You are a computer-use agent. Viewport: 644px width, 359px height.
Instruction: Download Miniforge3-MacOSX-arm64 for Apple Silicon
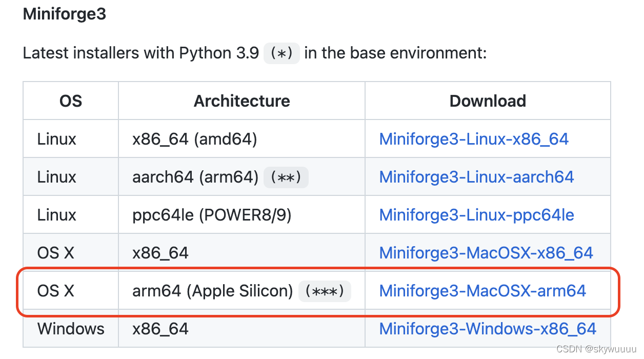click(482, 291)
